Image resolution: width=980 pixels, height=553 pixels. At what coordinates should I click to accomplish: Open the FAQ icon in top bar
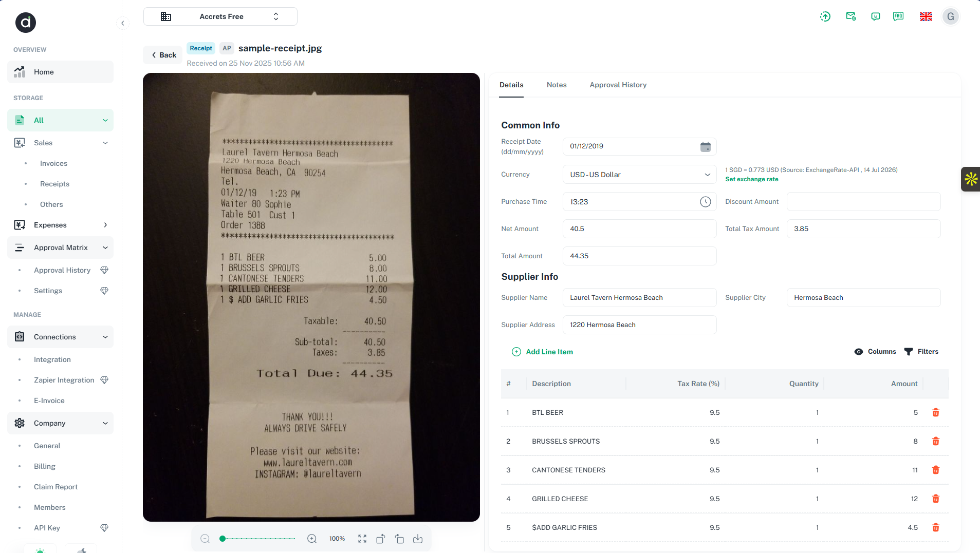click(x=898, y=16)
